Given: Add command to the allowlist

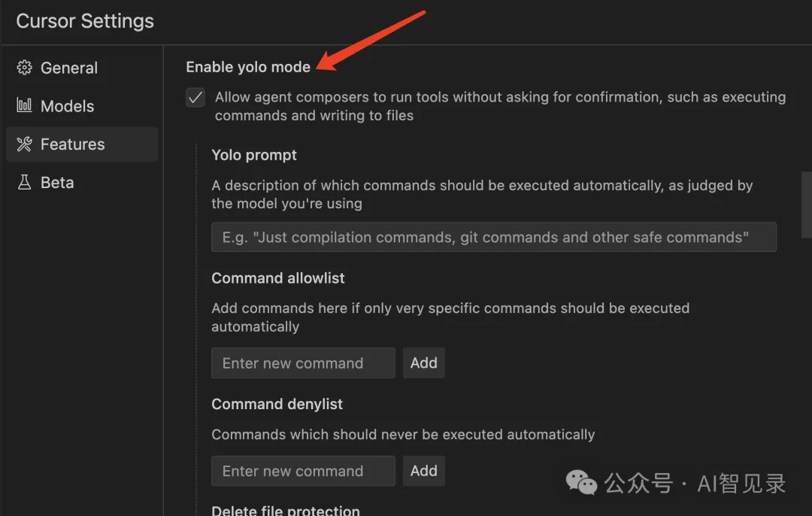Looking at the screenshot, I should click(423, 363).
